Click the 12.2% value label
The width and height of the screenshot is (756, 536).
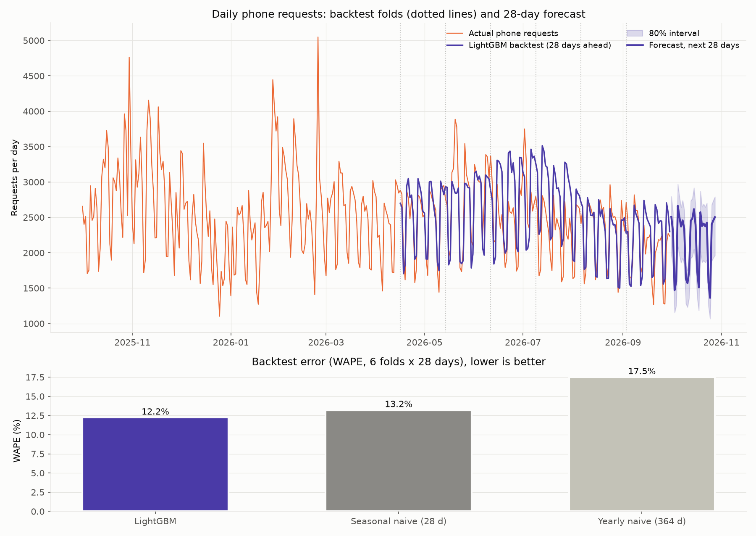[x=155, y=412]
